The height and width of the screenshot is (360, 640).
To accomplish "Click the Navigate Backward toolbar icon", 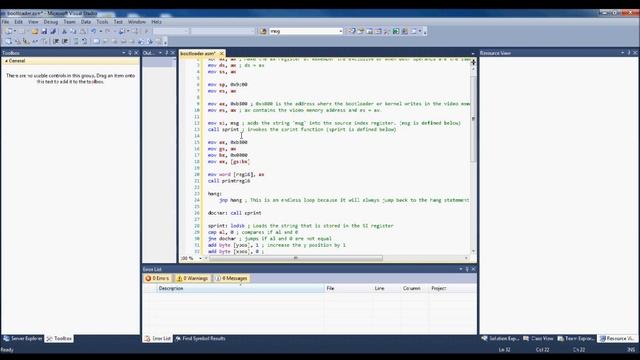I will [x=122, y=31].
